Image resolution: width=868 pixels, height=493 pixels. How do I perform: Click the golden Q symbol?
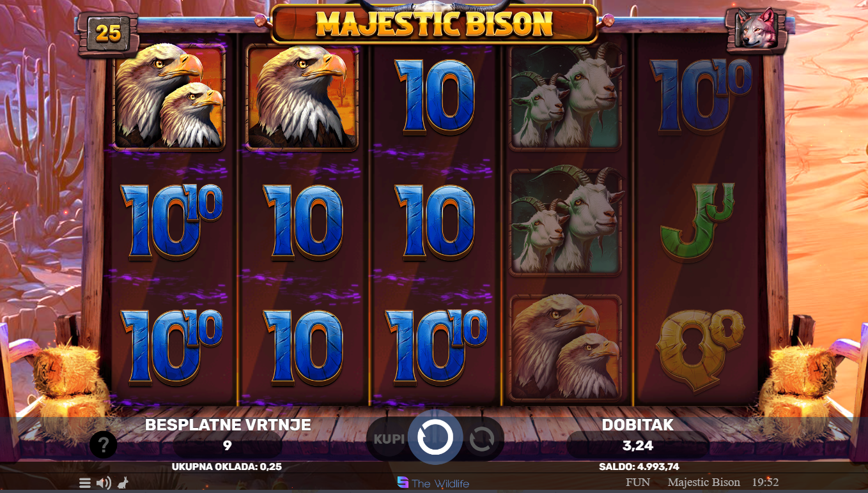[700, 349]
